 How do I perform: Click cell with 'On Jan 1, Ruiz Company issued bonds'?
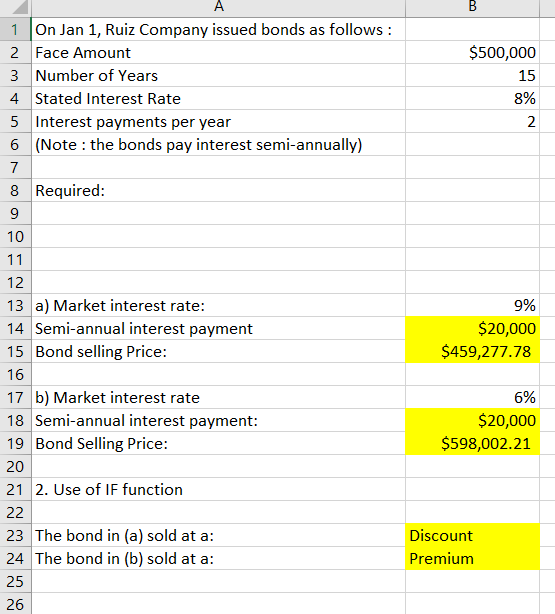(x=218, y=29)
